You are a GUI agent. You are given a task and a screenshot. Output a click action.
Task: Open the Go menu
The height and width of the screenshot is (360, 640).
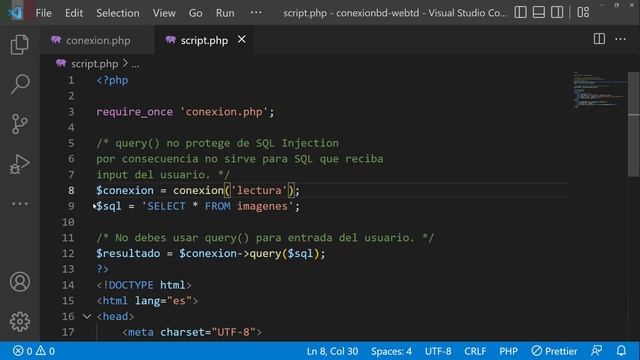pyautogui.click(x=196, y=13)
